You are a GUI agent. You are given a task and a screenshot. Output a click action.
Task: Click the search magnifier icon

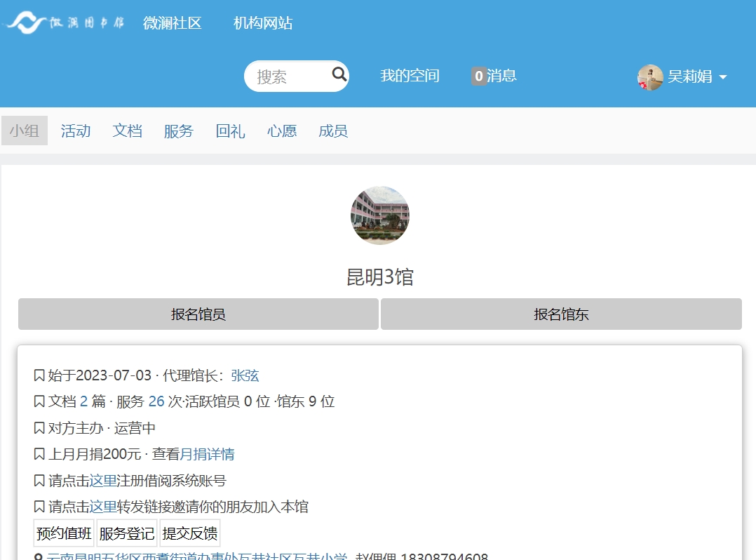[x=339, y=75]
